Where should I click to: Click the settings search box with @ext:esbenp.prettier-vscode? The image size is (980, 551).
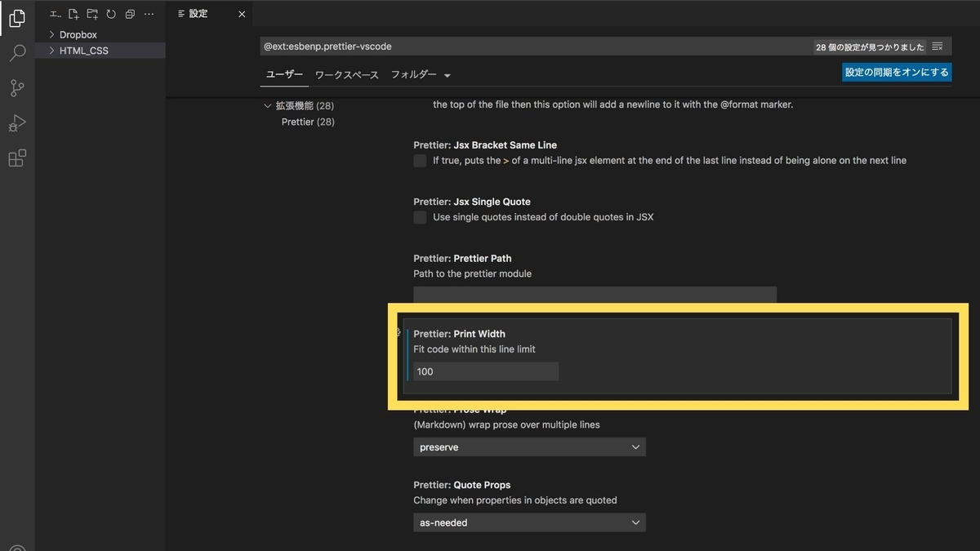click(536, 47)
